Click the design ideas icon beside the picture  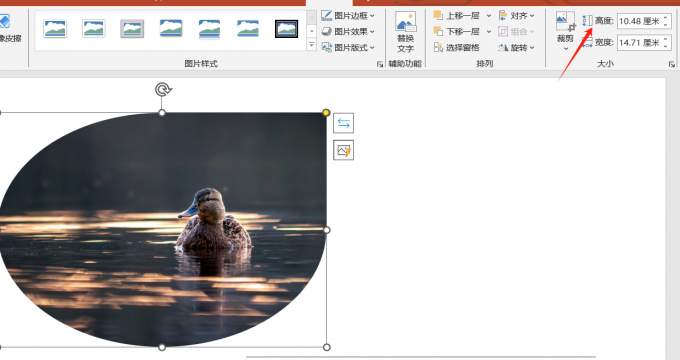click(343, 150)
